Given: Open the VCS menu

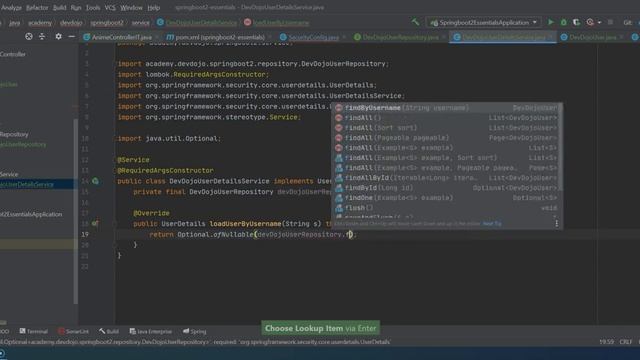Looking at the screenshot, I should tap(110, 7).
